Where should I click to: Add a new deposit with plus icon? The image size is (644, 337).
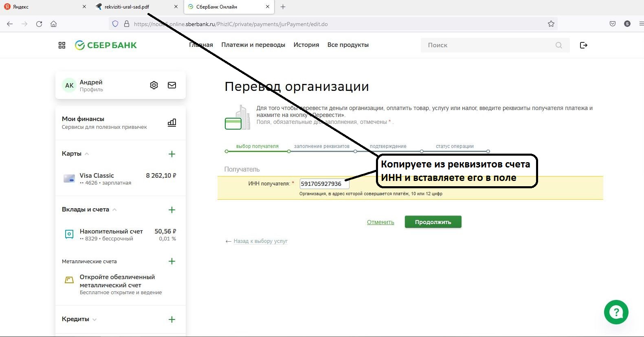point(172,210)
